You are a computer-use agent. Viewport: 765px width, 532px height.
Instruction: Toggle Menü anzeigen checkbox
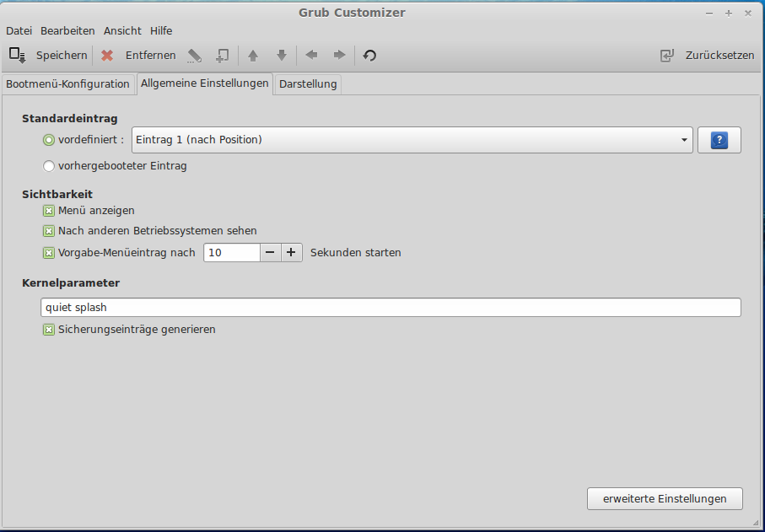pos(49,211)
